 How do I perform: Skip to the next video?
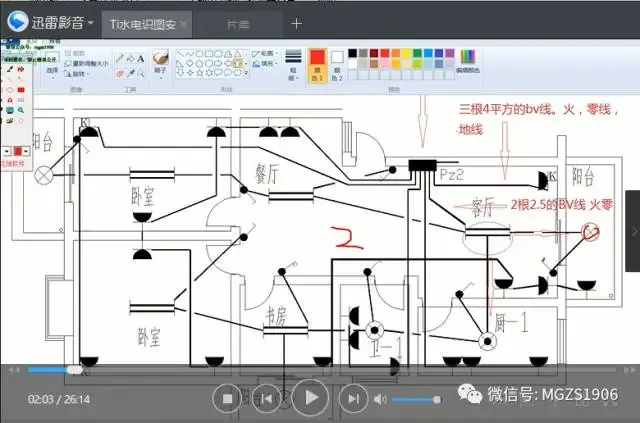click(353, 399)
